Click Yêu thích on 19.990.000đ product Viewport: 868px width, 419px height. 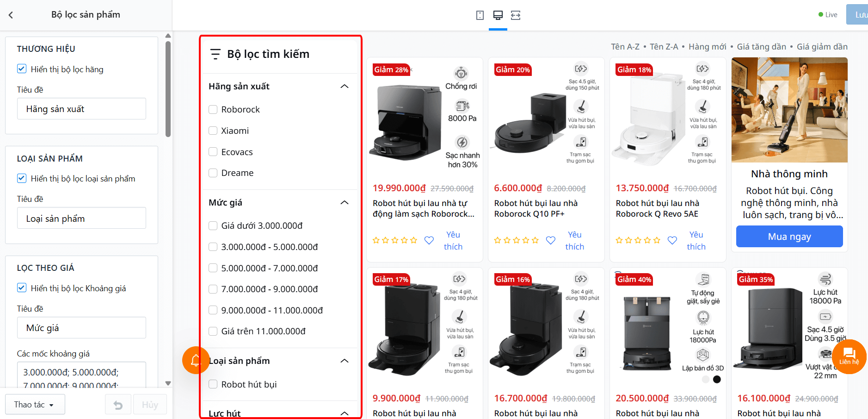(x=453, y=241)
